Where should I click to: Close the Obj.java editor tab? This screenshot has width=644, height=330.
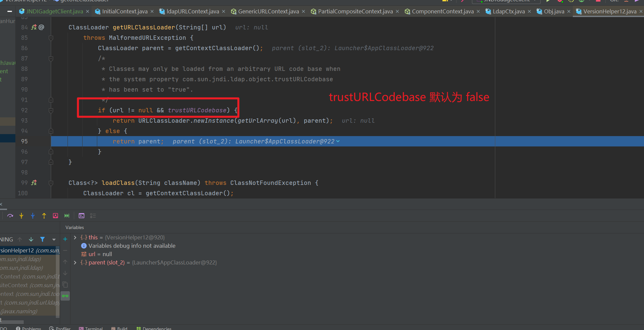pyautogui.click(x=569, y=11)
